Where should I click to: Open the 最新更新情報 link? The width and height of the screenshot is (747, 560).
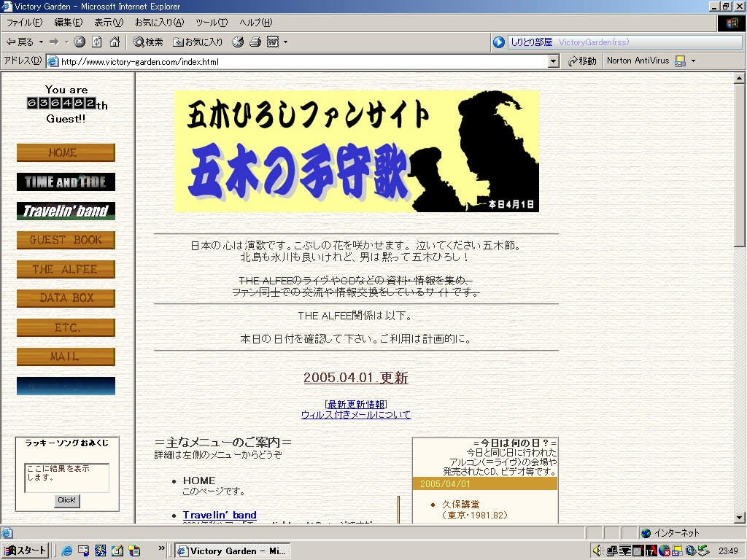click(356, 404)
